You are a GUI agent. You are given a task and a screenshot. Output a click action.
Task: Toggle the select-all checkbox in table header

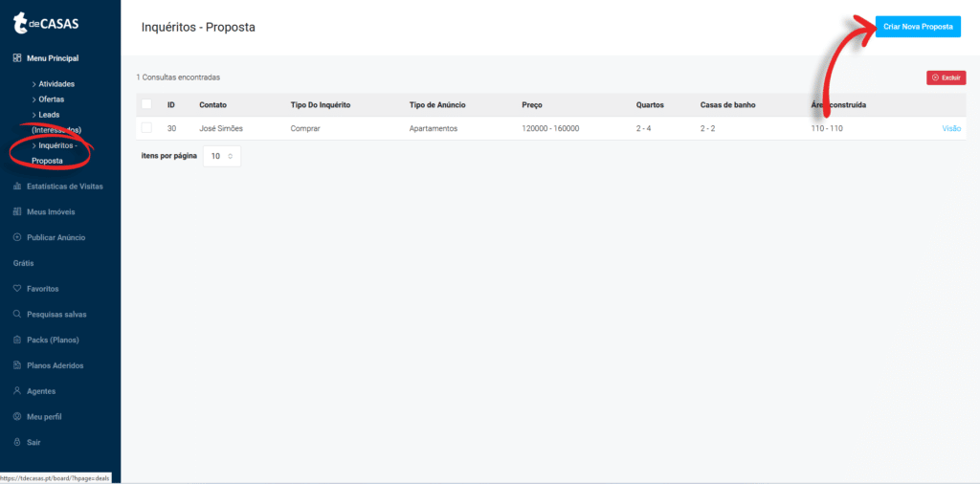click(x=146, y=104)
